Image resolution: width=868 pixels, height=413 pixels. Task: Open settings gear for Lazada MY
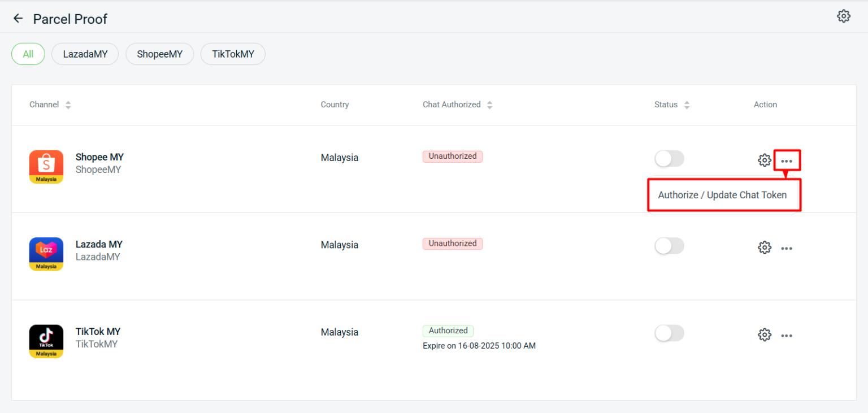(x=765, y=247)
